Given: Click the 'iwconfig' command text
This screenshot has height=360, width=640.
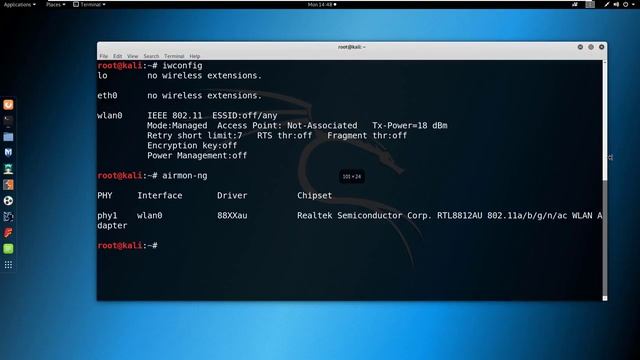Looking at the screenshot, I should point(182,66).
